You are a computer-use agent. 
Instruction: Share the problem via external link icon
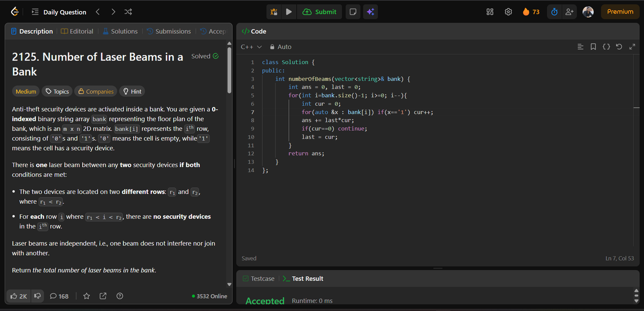point(103,296)
